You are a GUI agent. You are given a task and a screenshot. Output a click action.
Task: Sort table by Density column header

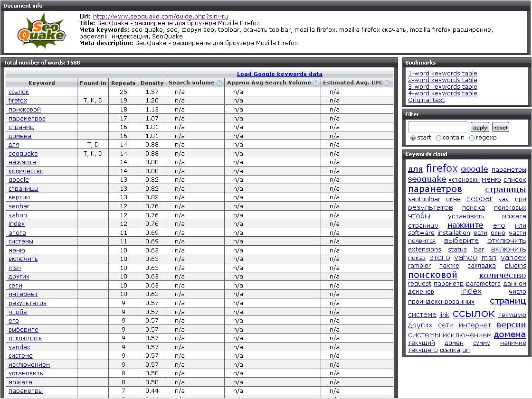152,83
